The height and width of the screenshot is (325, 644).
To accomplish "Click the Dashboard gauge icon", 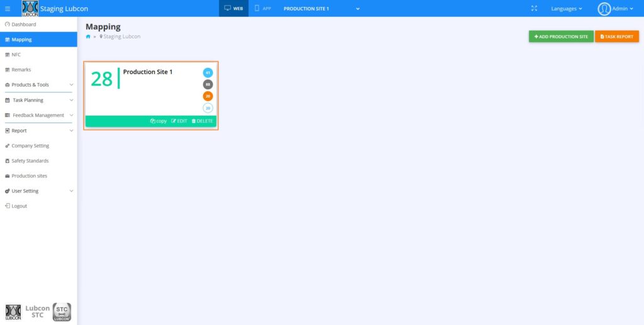I will 7,25.
